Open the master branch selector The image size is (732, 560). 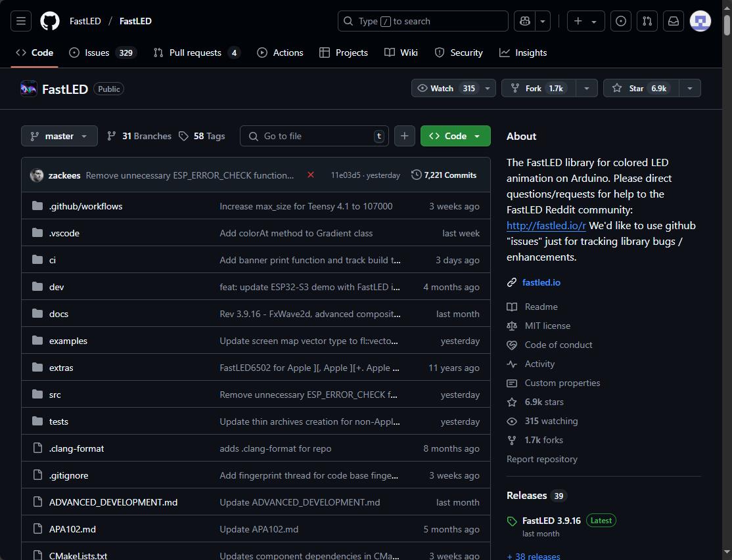pyautogui.click(x=59, y=136)
